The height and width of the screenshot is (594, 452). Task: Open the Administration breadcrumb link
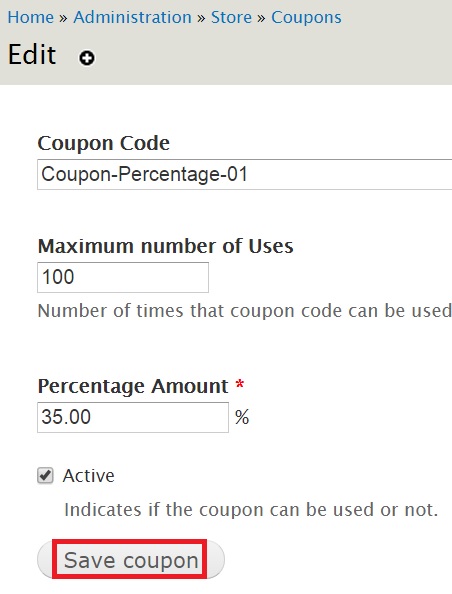(x=133, y=17)
